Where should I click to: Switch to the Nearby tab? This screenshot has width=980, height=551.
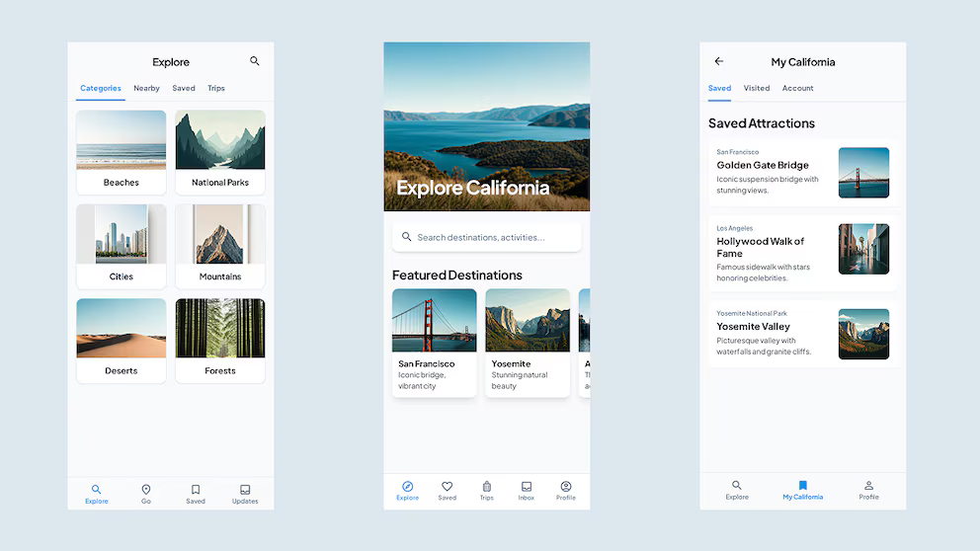(x=146, y=89)
